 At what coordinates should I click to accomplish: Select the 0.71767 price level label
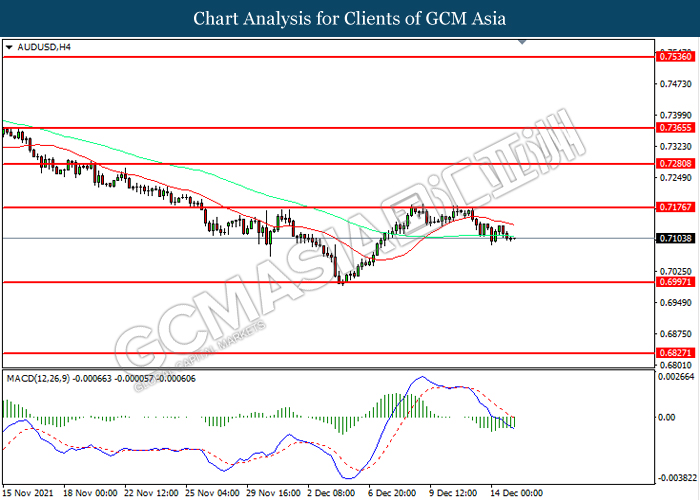click(x=675, y=207)
